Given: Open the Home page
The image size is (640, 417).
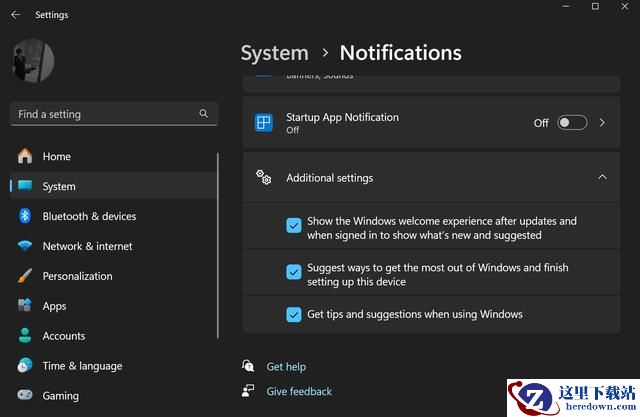Looking at the screenshot, I should [113, 156].
